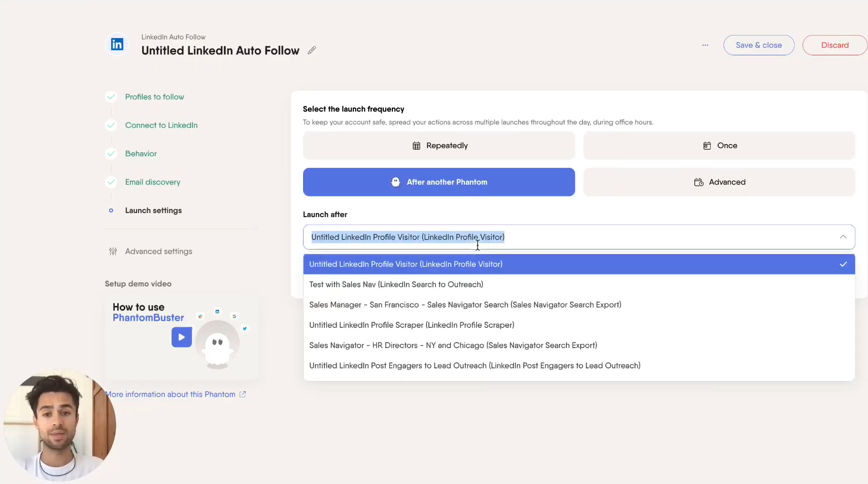Image resolution: width=868 pixels, height=484 pixels.
Task: Go to the Profiles to follow step
Action: 154,97
